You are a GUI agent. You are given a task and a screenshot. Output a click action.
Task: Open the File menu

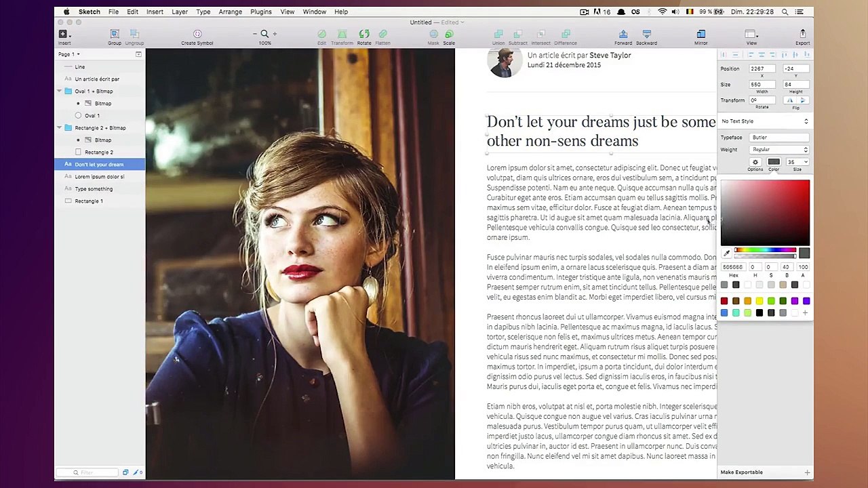pyautogui.click(x=113, y=12)
